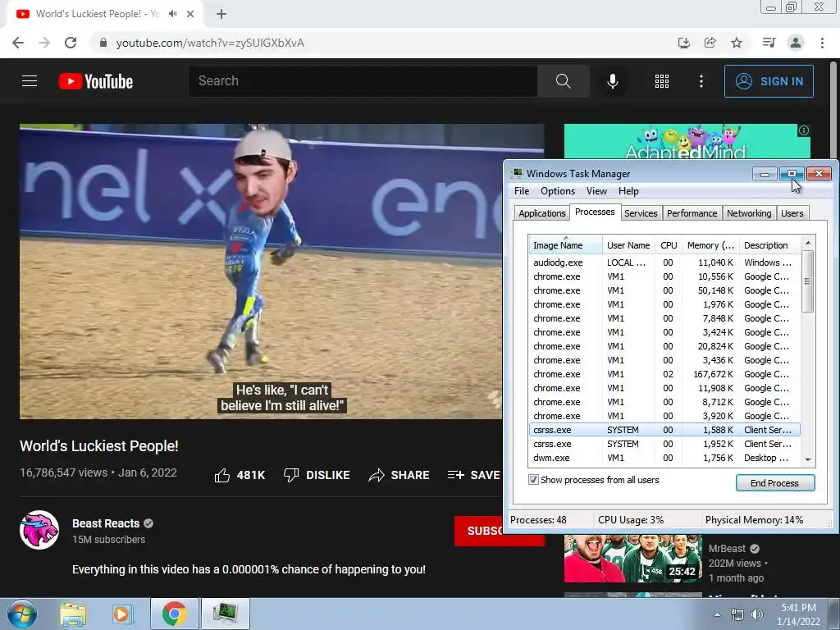Viewport: 840px width, 630px height.
Task: Reload the YouTube page
Action: [x=71, y=43]
